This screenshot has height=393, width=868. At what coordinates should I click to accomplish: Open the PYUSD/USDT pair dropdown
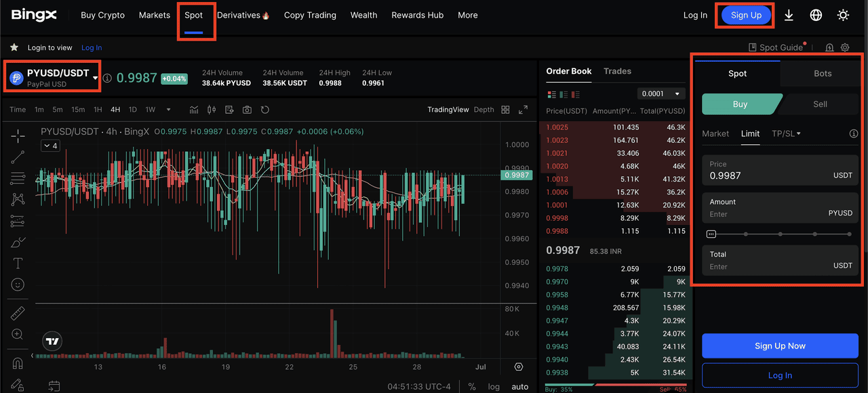(x=95, y=78)
